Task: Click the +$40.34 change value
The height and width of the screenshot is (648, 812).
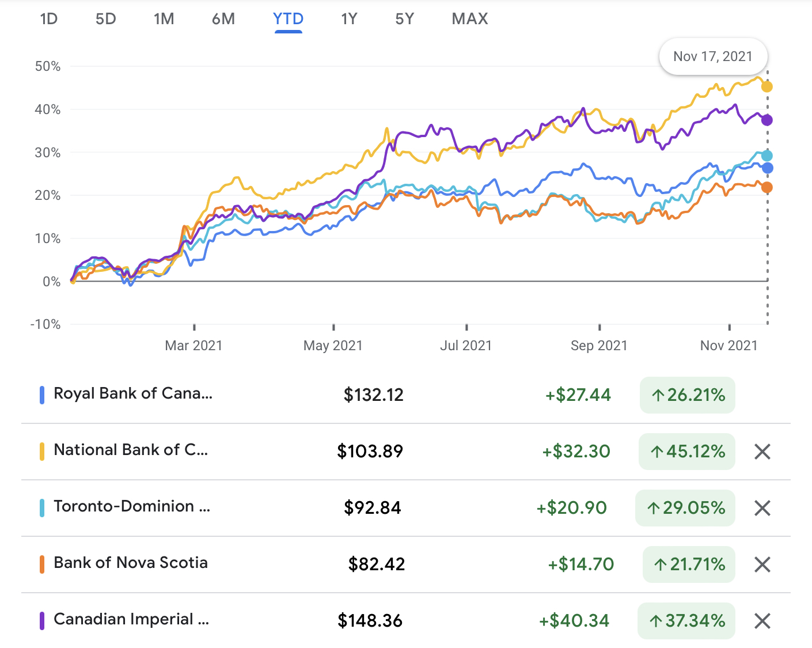Action: pyautogui.click(x=574, y=621)
